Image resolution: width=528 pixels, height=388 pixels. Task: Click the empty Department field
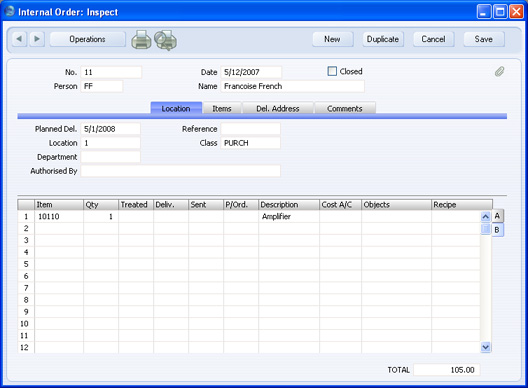pyautogui.click(x=110, y=157)
